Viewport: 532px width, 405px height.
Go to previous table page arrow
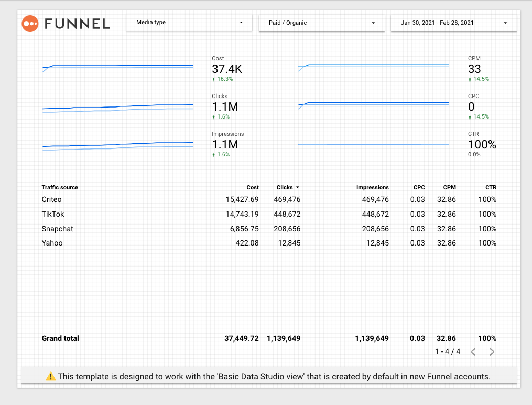click(474, 351)
